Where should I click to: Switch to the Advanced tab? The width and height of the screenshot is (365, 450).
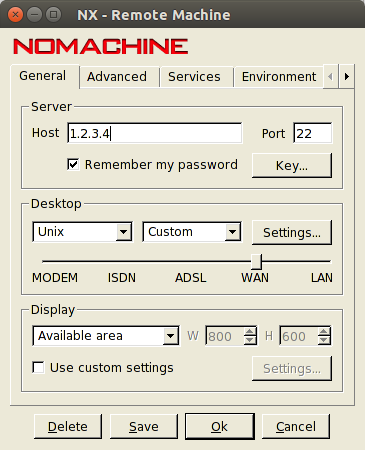click(117, 77)
